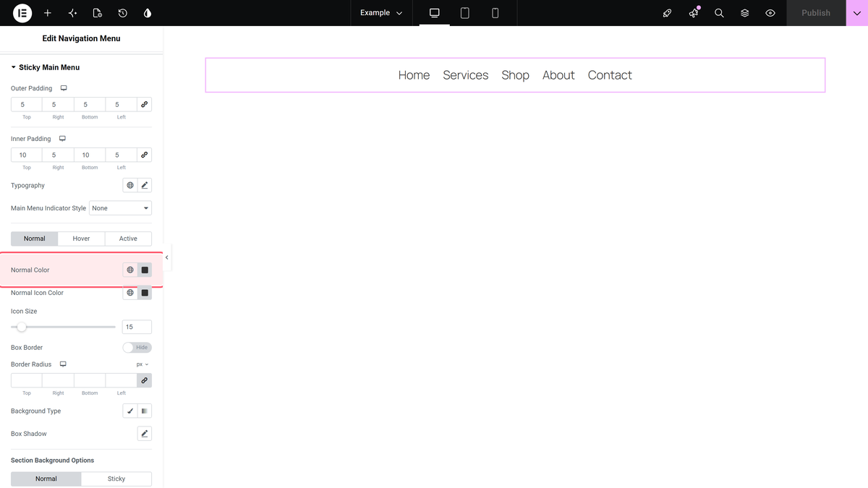The height and width of the screenshot is (488, 868).
Task: Click the Home menu link
Action: coord(414,75)
